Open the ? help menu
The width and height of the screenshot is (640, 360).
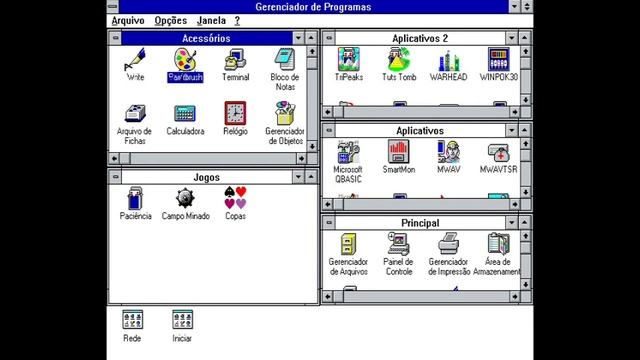click(237, 20)
